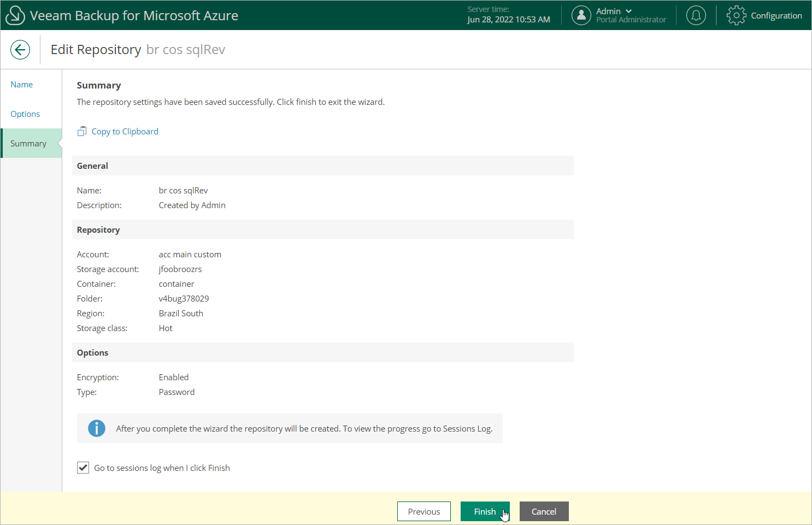Click the Edit Repository page heading
812x525 pixels.
[x=96, y=50]
